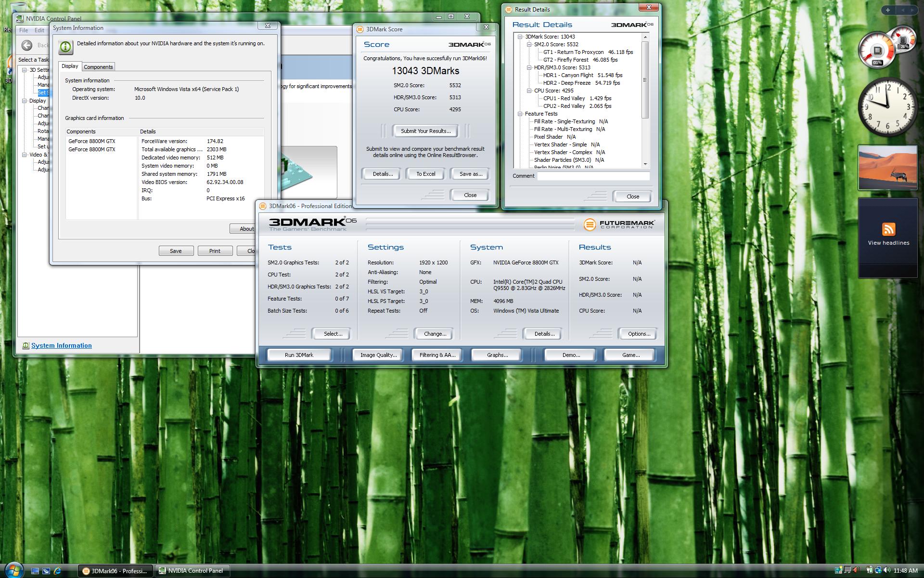Click Run 3DMark button

[x=299, y=355]
